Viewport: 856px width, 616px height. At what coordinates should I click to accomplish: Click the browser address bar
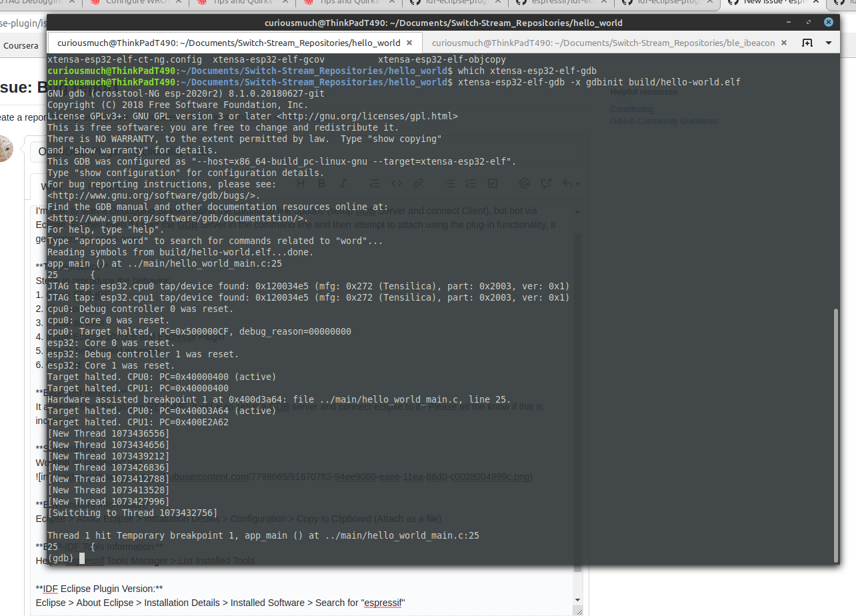click(23, 23)
